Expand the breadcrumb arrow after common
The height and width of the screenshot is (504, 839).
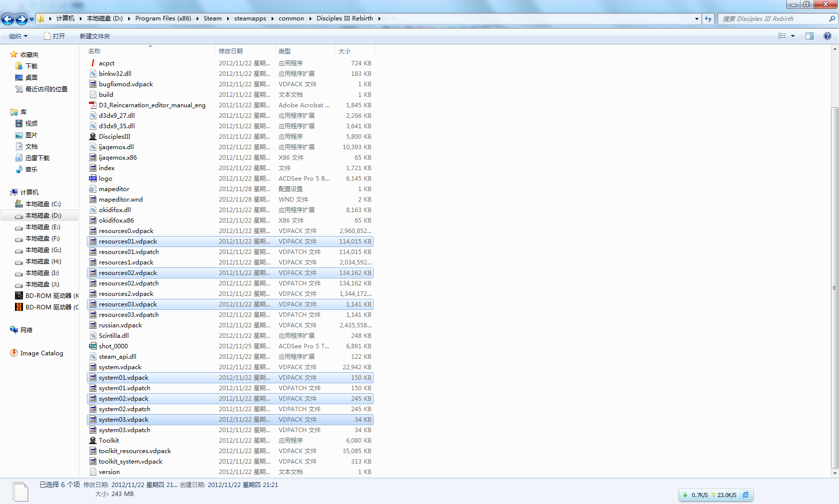(x=311, y=18)
